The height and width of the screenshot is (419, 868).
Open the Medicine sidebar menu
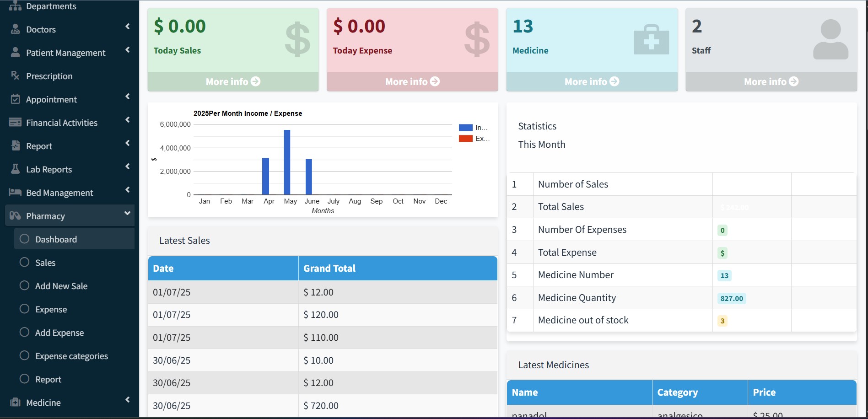pos(43,403)
